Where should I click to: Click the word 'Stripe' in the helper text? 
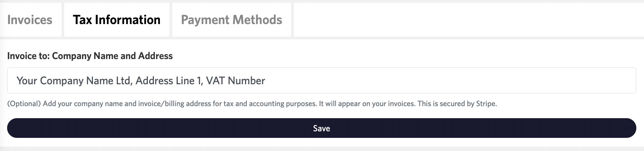pos(486,104)
